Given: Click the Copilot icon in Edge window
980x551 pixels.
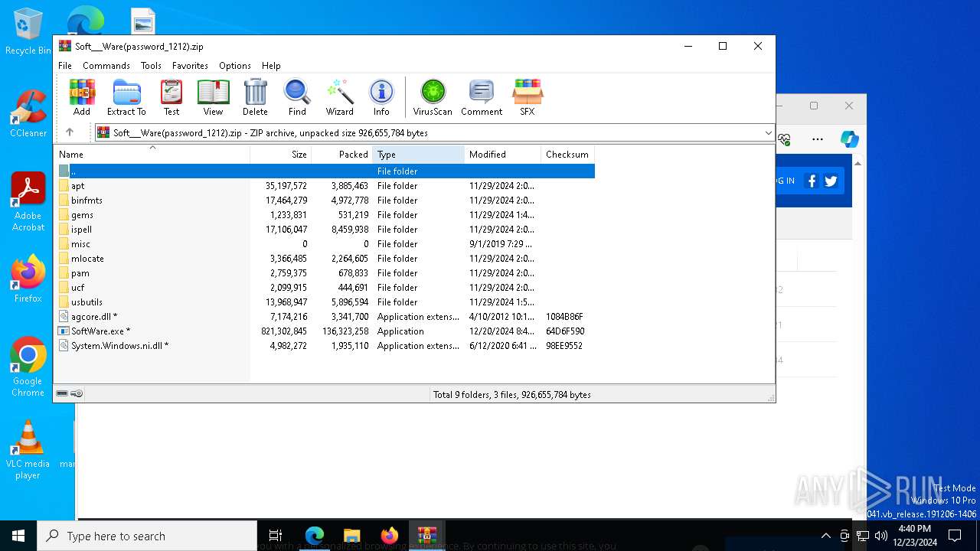Looking at the screenshot, I should coord(849,139).
